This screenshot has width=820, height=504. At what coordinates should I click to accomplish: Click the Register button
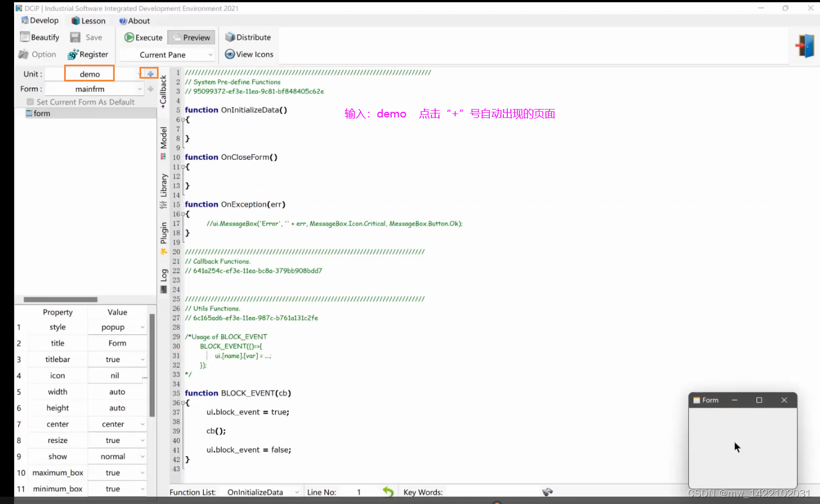tap(88, 55)
